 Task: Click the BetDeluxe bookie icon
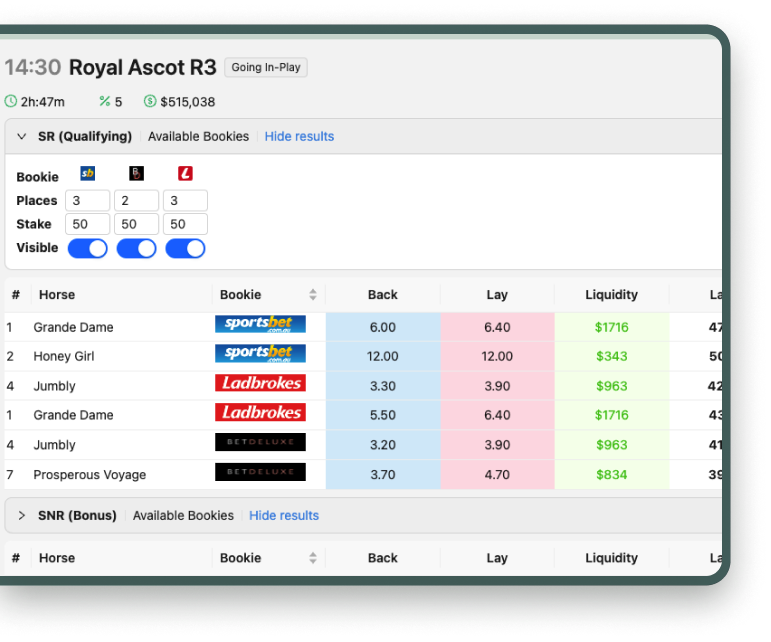click(136, 174)
